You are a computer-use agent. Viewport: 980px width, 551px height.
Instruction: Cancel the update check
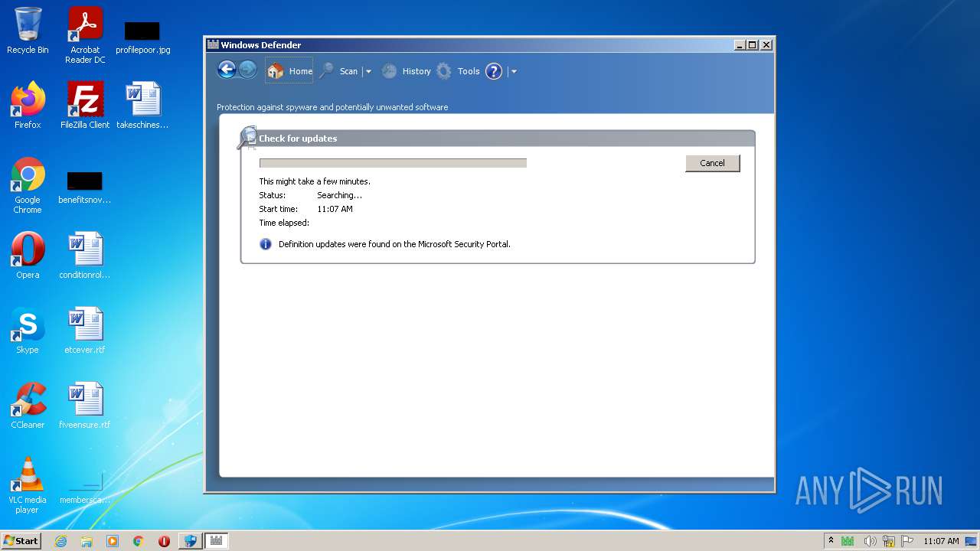712,163
